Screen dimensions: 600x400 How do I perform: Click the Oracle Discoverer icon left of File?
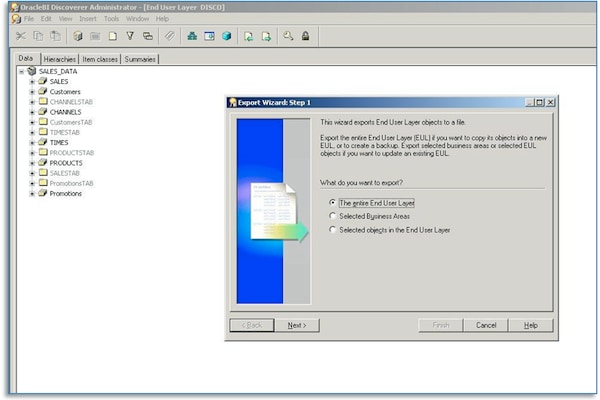(16, 19)
